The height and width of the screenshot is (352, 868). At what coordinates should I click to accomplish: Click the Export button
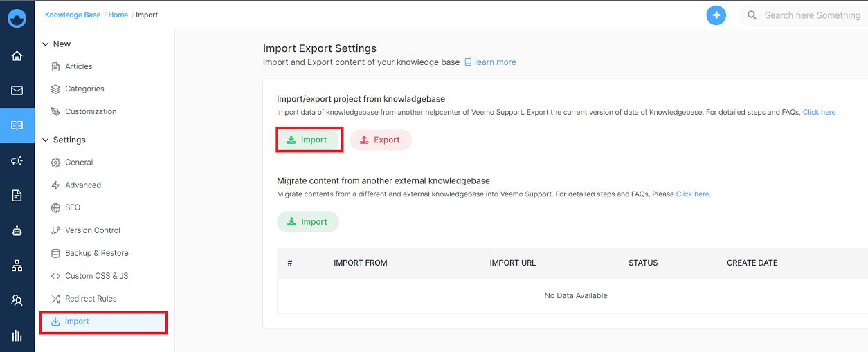[381, 140]
